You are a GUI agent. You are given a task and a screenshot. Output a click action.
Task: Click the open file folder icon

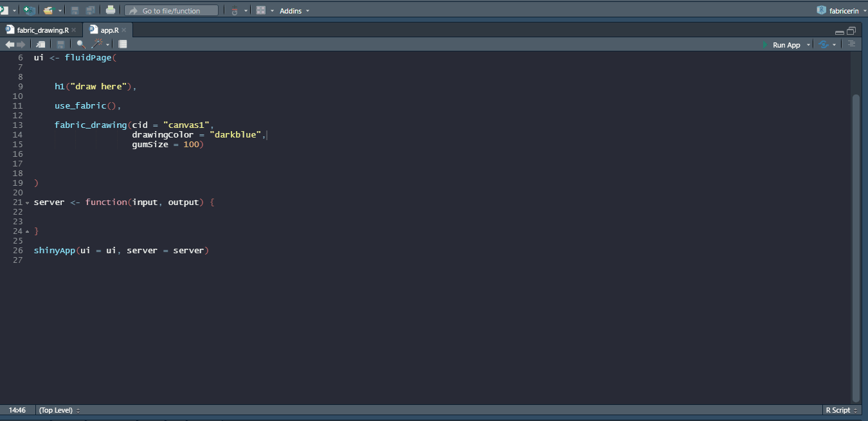point(48,10)
